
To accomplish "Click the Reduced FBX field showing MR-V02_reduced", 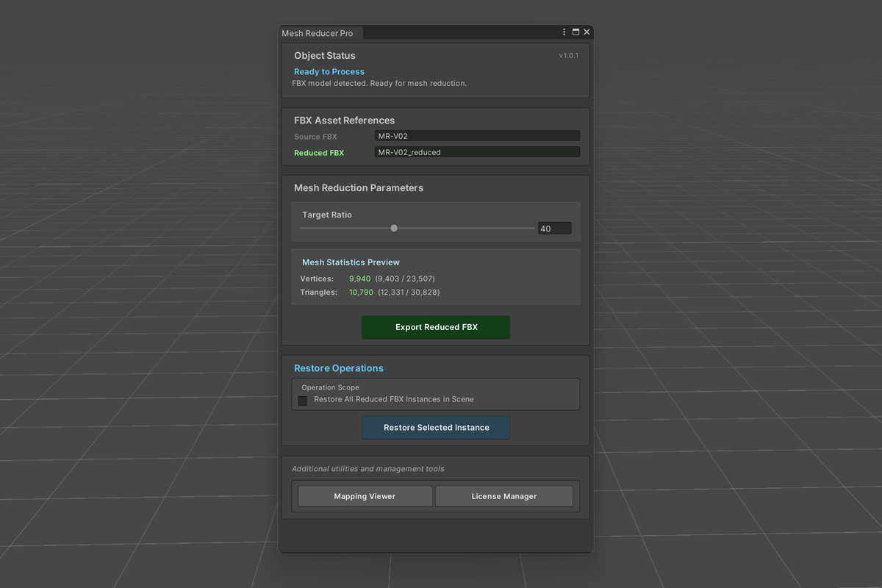I will 476,152.
